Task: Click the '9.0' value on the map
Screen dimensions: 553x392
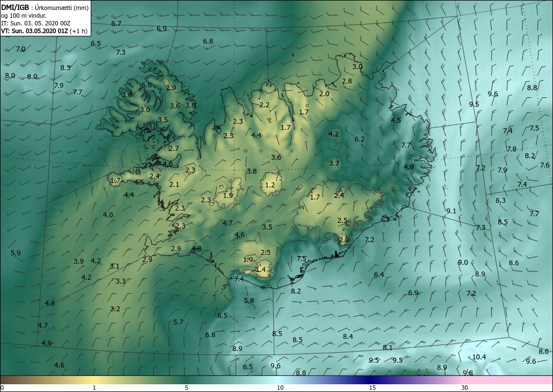Action: coord(463,263)
